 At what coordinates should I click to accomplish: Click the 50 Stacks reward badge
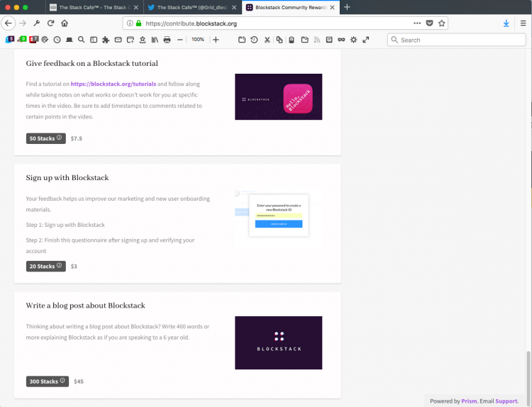tap(46, 138)
